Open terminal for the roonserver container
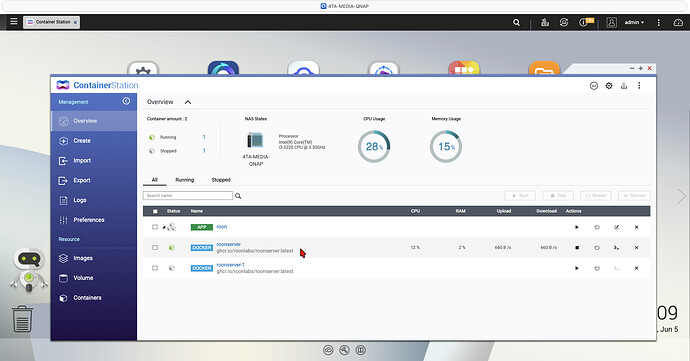Viewport: 690px width, 361px height. click(617, 247)
